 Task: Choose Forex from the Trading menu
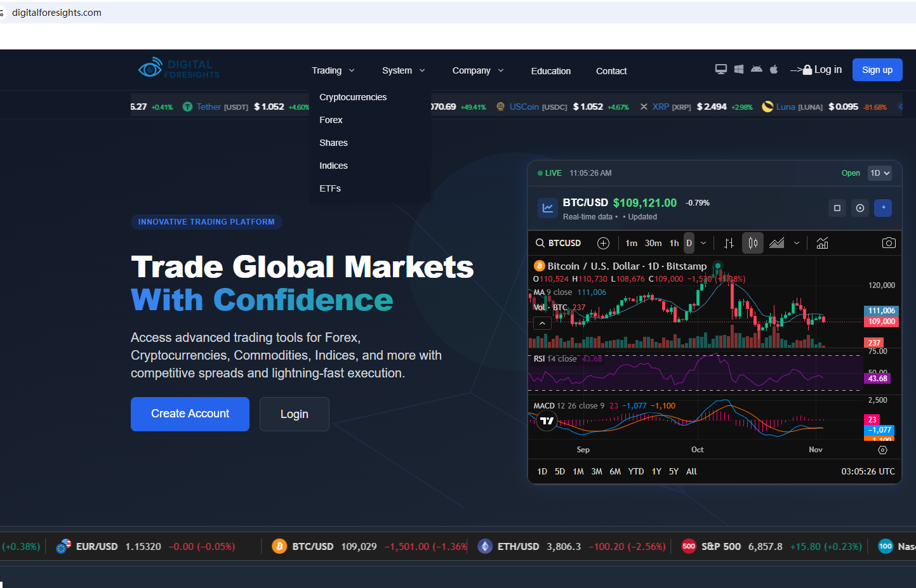331,120
